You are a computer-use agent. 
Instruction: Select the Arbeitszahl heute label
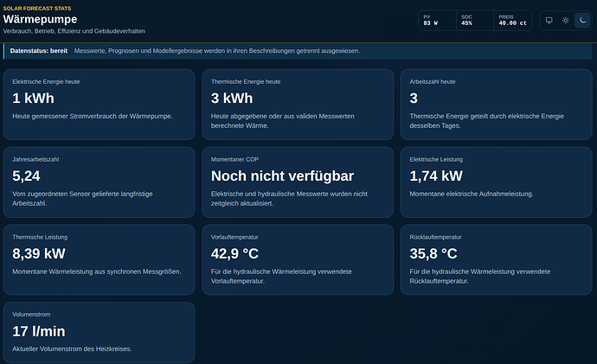tap(433, 81)
